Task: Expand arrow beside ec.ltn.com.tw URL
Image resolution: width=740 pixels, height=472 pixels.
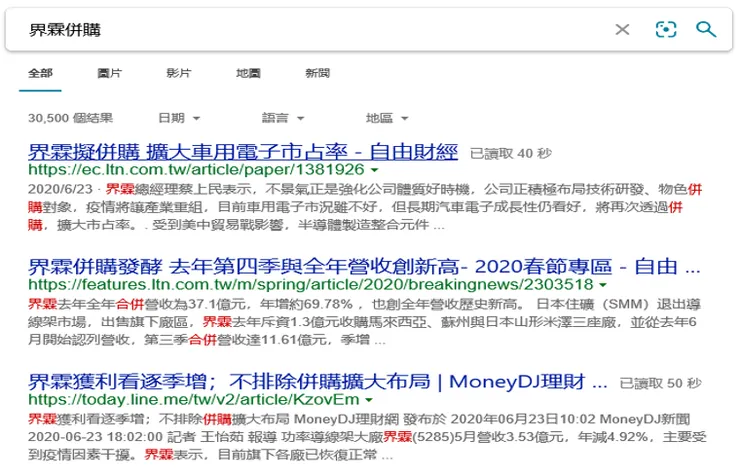Action: pos(375,170)
